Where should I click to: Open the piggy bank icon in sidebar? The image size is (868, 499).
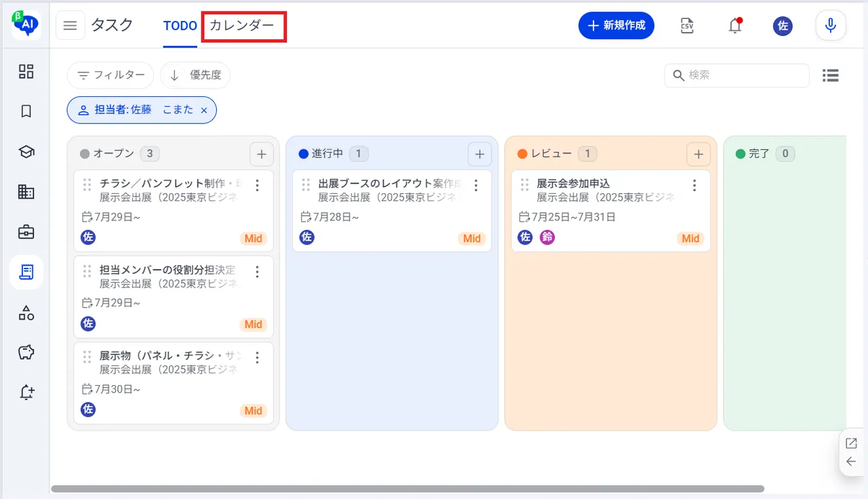(x=26, y=353)
